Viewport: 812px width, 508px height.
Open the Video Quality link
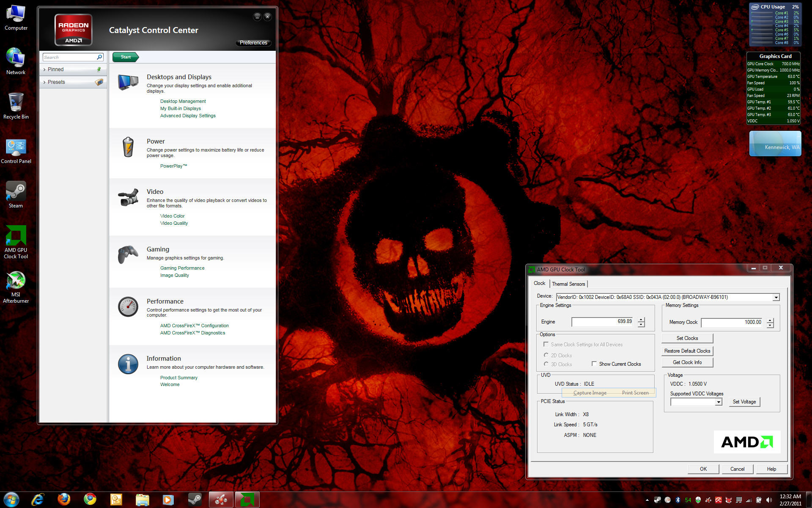tap(174, 223)
